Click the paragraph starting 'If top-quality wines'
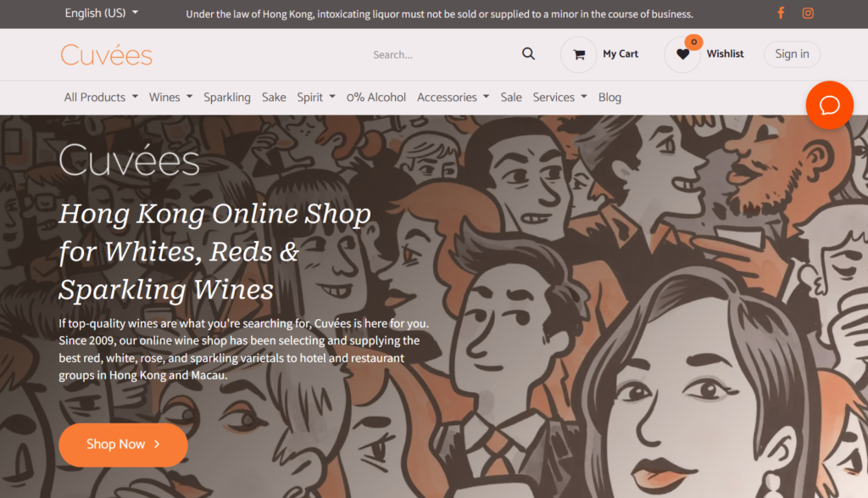Image resolution: width=868 pixels, height=498 pixels. 243,349
